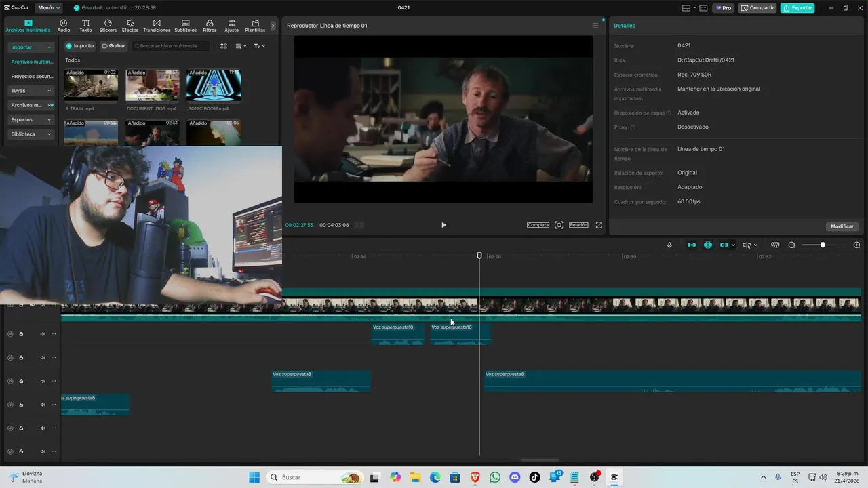868x488 pixels.
Task: Enter fullscreen preview mode
Action: pos(599,225)
